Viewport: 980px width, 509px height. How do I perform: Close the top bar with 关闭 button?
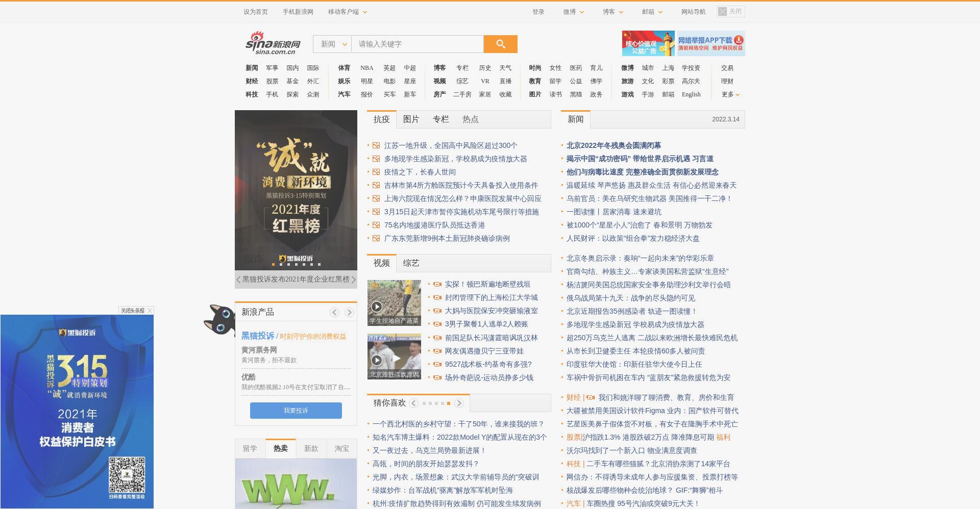coord(730,11)
